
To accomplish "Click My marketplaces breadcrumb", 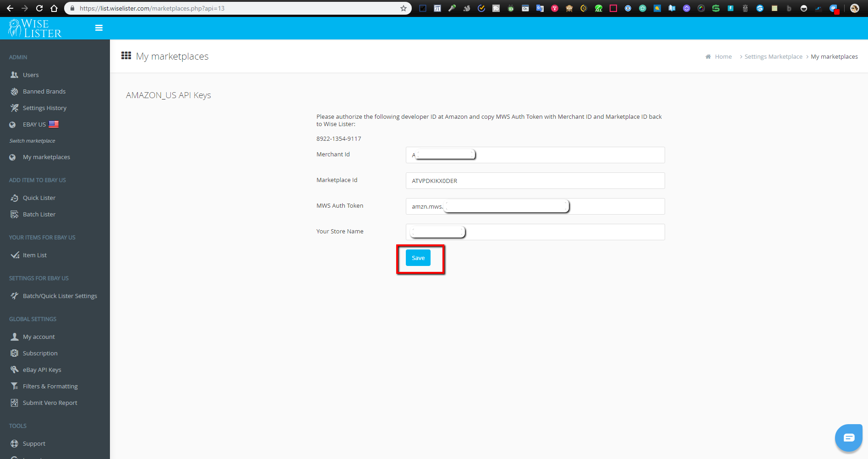I will click(834, 56).
